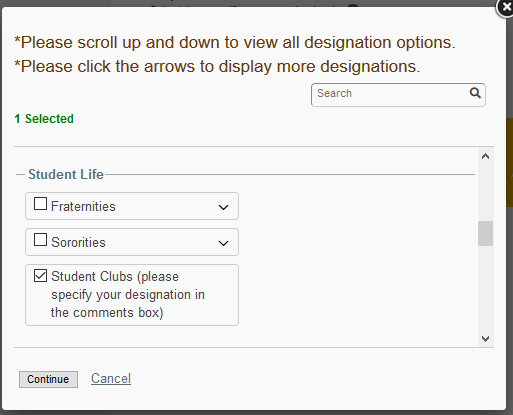
Task: Click the Fraternities label text
Action: pos(83,207)
